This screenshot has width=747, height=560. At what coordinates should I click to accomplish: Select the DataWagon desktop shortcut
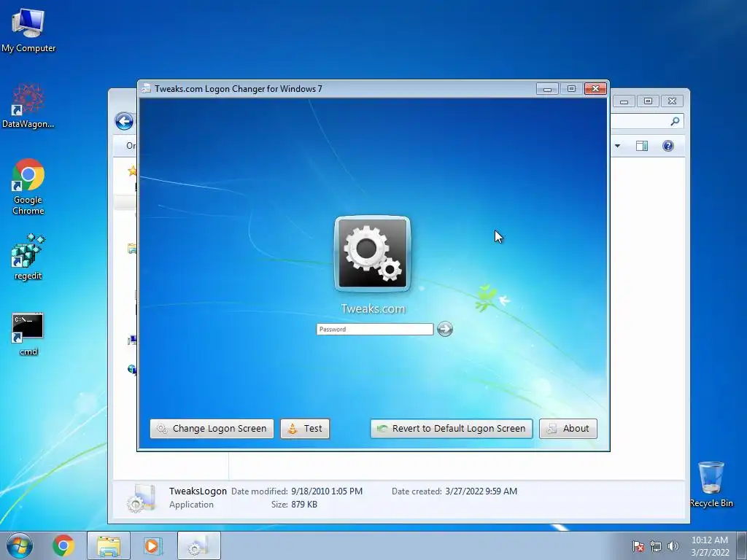[x=28, y=106]
